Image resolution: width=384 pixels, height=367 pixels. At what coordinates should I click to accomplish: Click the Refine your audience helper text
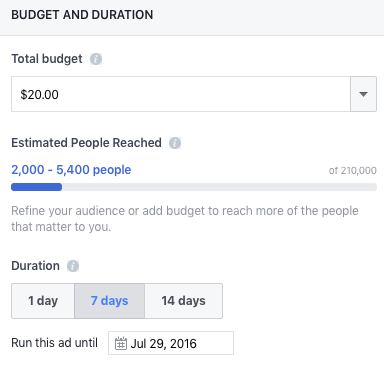[185, 219]
